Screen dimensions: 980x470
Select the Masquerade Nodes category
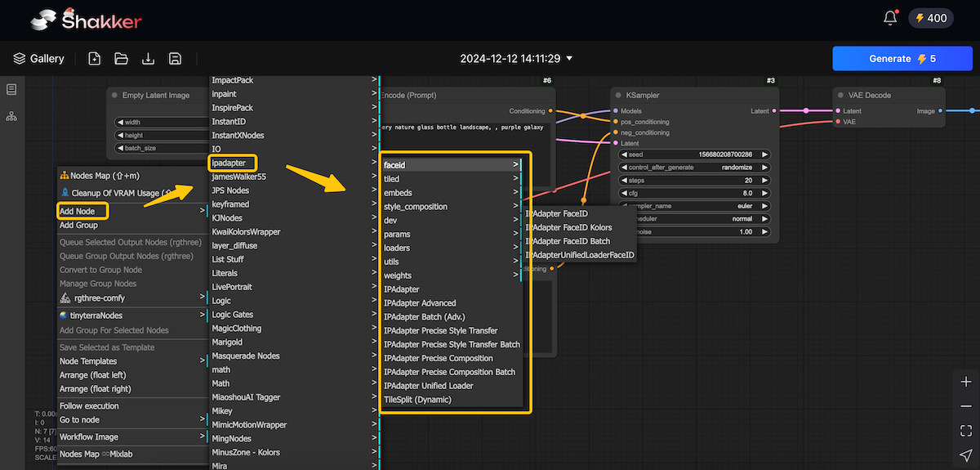click(294, 356)
